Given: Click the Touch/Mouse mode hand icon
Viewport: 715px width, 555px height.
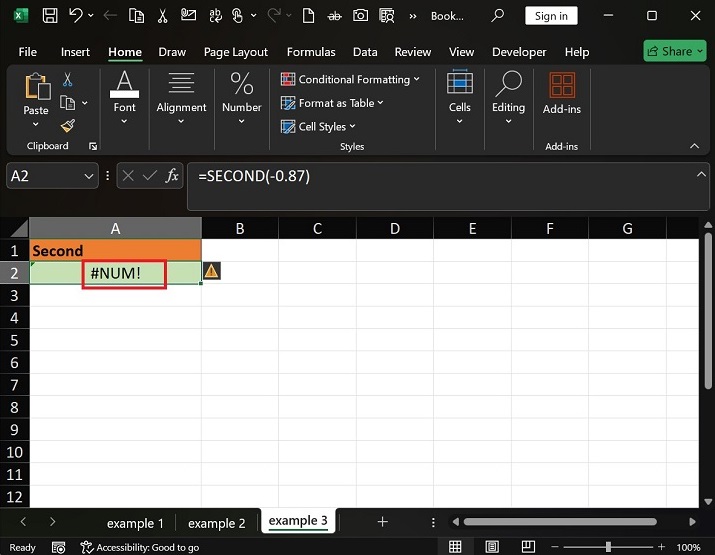Looking at the screenshot, I should (237, 16).
